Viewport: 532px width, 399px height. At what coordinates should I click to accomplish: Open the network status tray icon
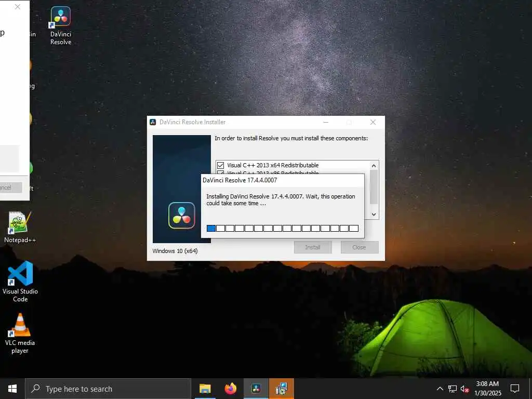coord(453,389)
